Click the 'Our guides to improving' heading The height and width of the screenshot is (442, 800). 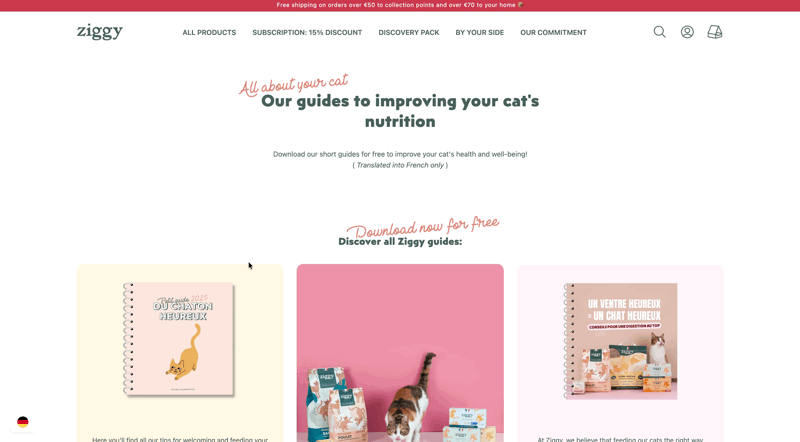click(400, 111)
